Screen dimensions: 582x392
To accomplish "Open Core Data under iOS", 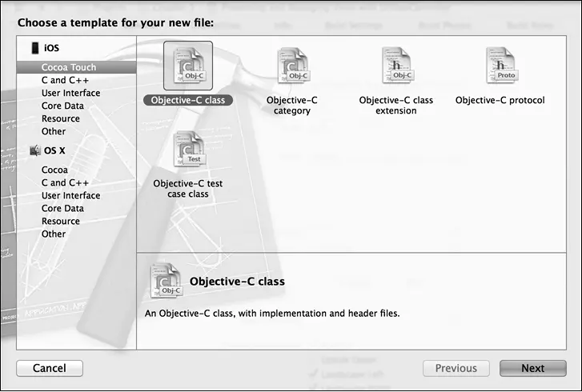I will point(62,106).
